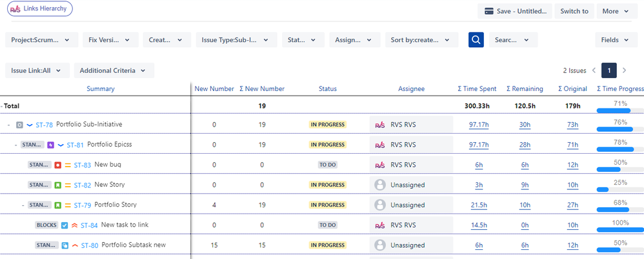The height and width of the screenshot is (259, 644).
Task: Sort by the Status column header
Action: 328,88
